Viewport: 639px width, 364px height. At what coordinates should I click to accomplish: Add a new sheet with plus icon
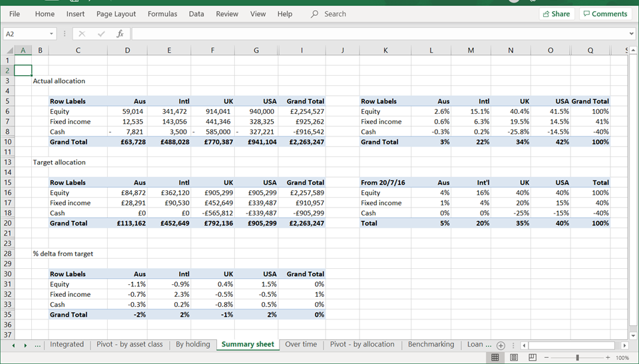501,345
